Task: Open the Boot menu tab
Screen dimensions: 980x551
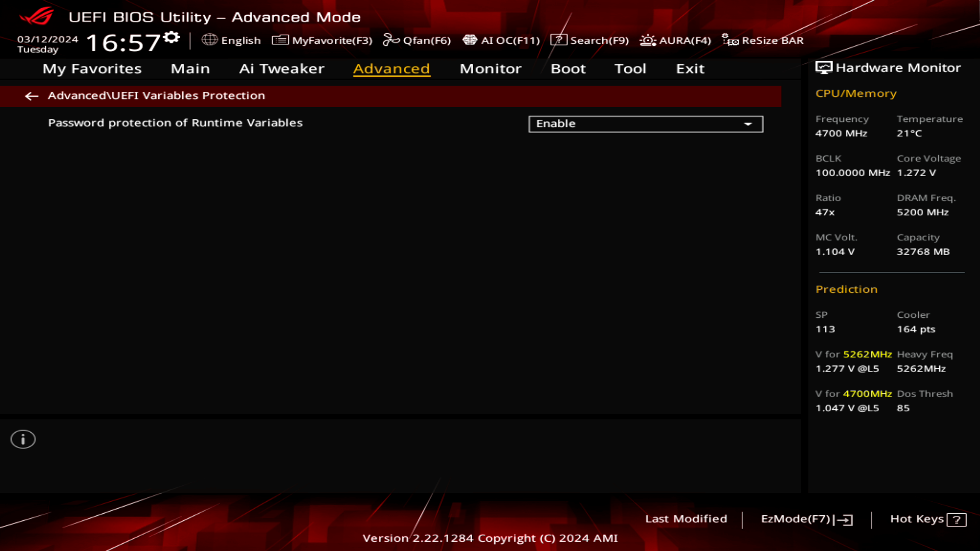Action: 568,68
